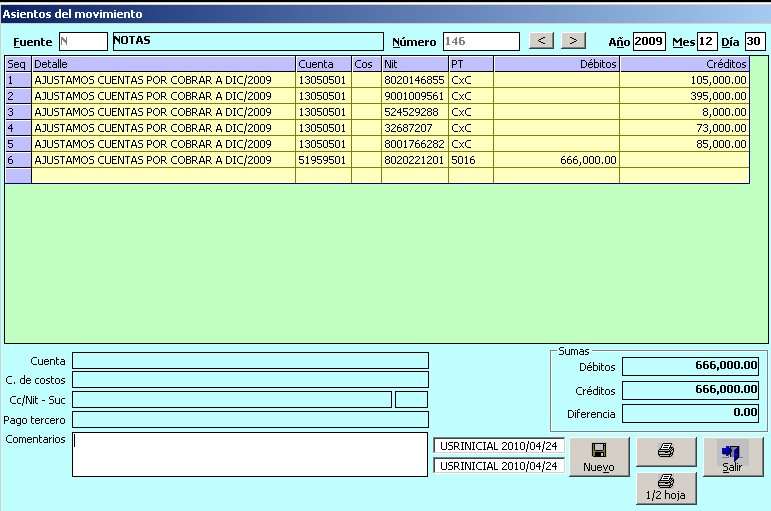Click the upper USRINICIAL 2010/04/24 field
The image size is (771, 511).
pyautogui.click(x=499, y=446)
